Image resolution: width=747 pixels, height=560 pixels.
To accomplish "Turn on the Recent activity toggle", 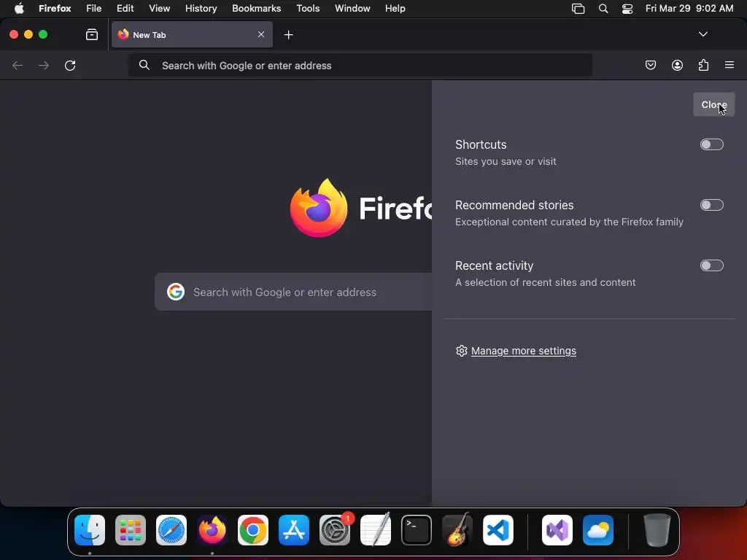I will click(x=711, y=265).
